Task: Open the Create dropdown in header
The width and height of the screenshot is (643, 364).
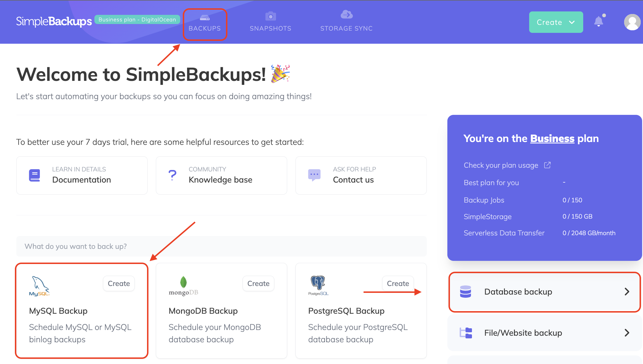Action: (x=556, y=22)
